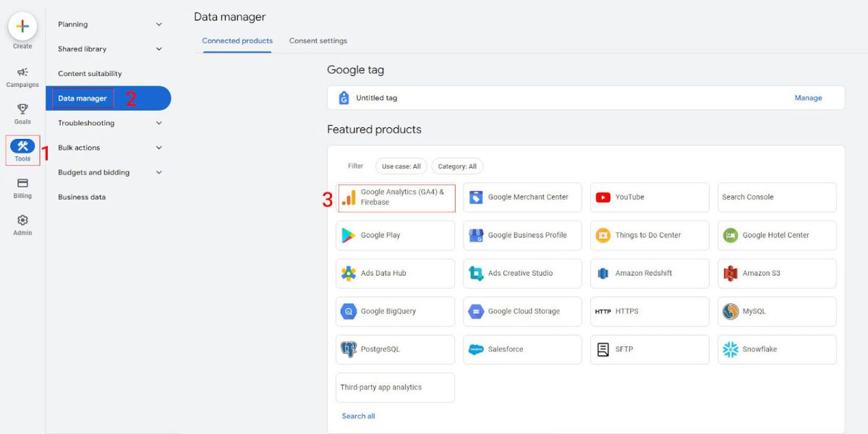The image size is (868, 434).
Task: Open the Goals trophy icon
Action: coord(22,109)
